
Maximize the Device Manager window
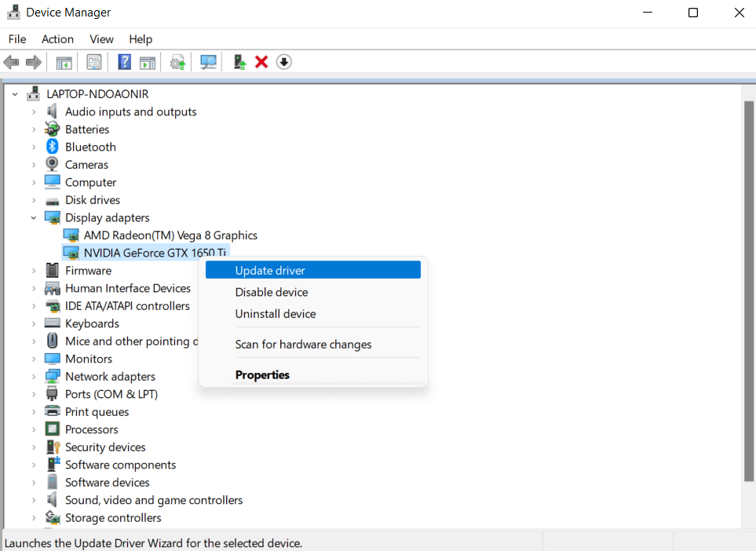click(x=693, y=13)
